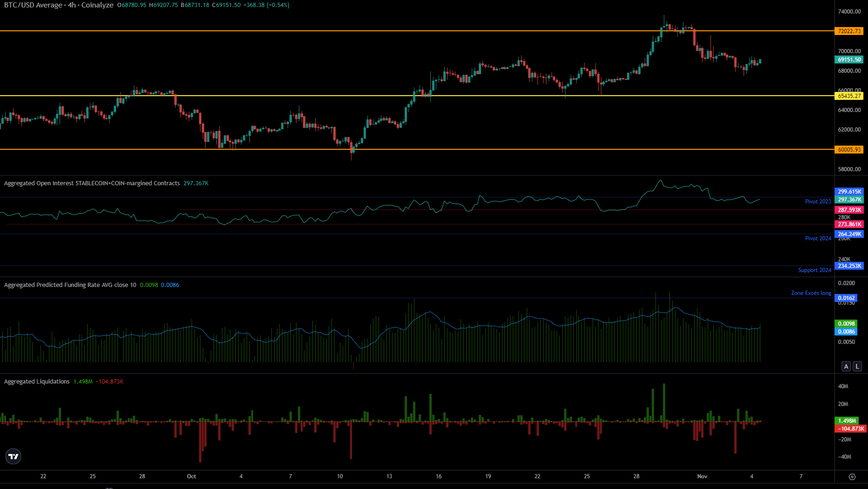Select the Aggregated Open Interest indicator title
Viewport: 868px width, 489px height.
point(92,183)
